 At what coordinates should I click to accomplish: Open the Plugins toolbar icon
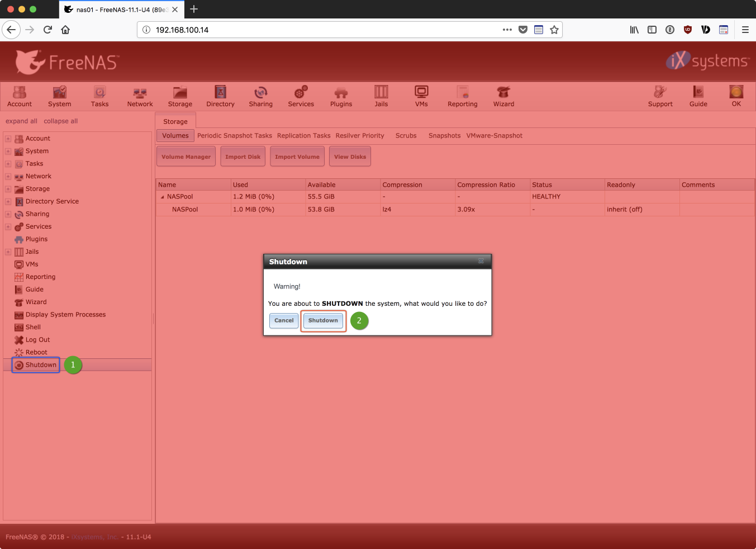point(341,96)
